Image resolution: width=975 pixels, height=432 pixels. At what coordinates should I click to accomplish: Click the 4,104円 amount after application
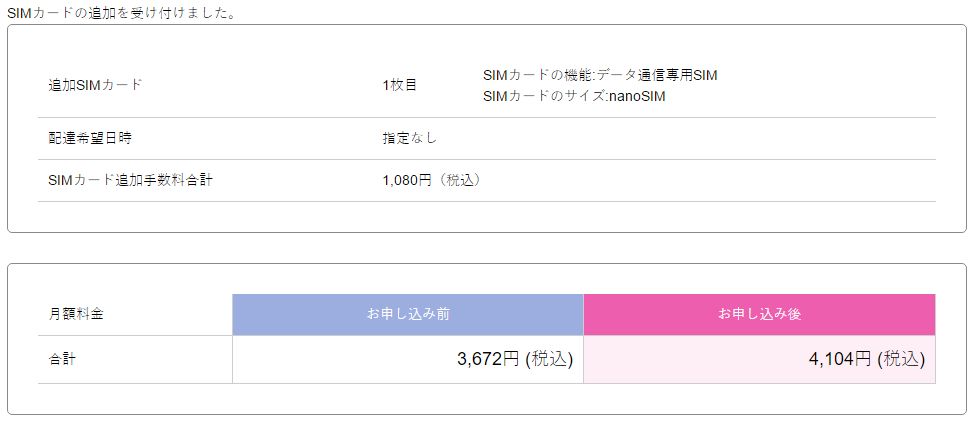[x=840, y=359]
